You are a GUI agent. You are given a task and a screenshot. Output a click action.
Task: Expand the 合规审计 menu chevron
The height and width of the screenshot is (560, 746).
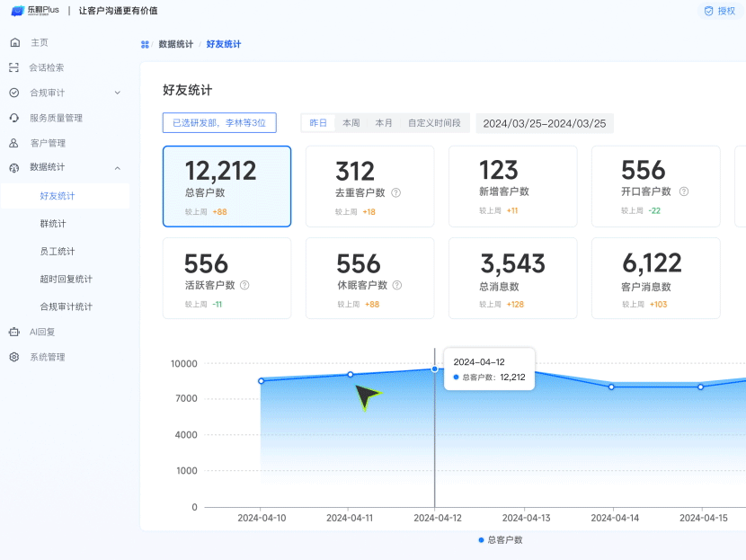pyautogui.click(x=118, y=93)
